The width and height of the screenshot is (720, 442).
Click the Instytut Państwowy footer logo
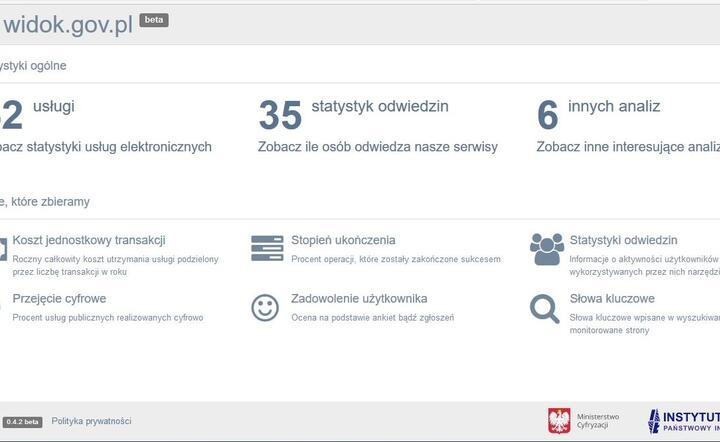tap(684, 421)
